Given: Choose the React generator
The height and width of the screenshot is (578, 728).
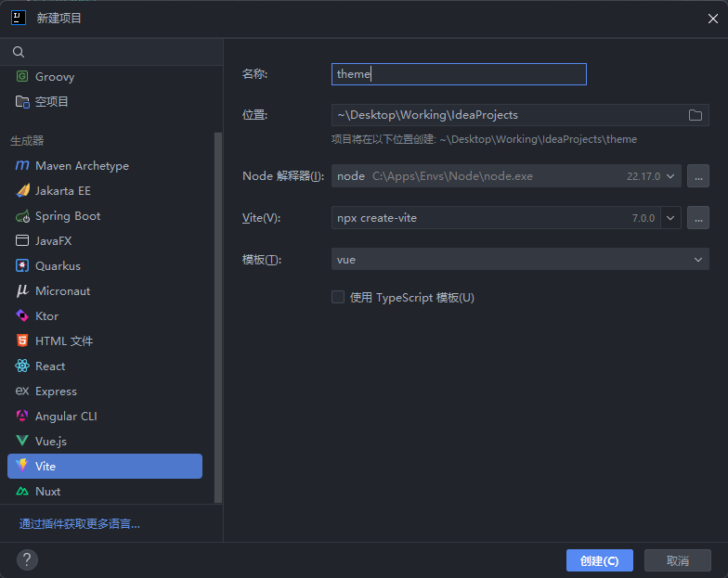Looking at the screenshot, I should [105, 366].
